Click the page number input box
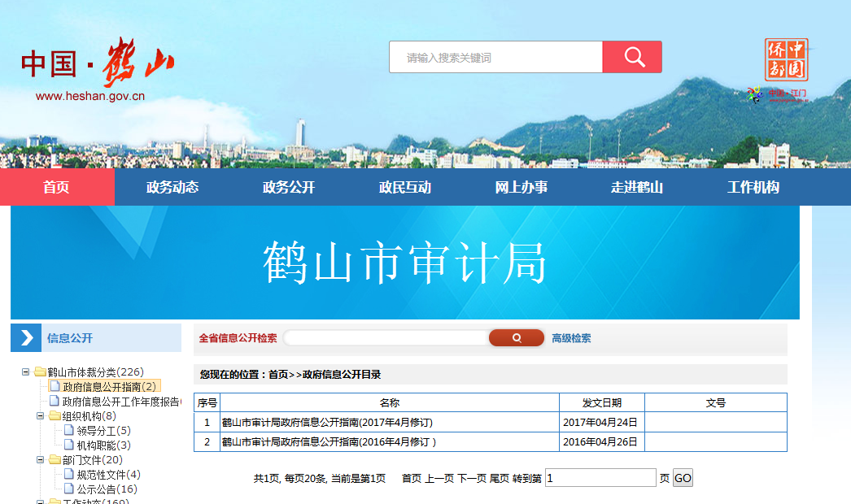 [x=600, y=479]
